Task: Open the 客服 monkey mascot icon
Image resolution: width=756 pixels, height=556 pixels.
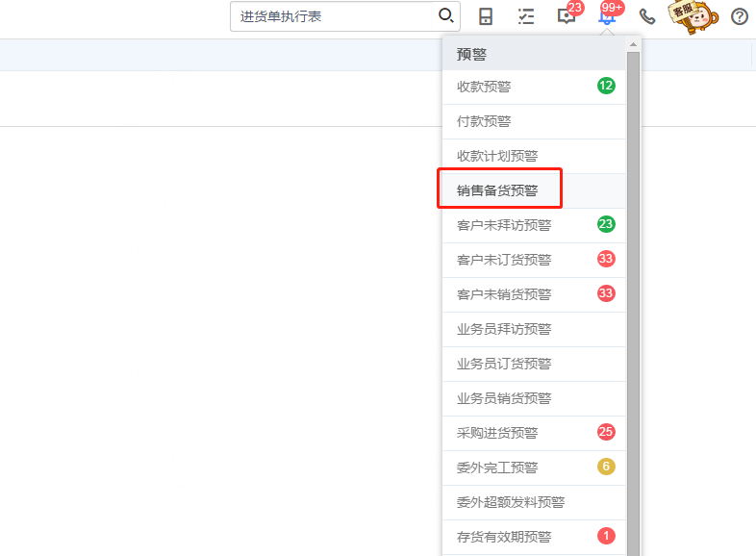Action: pos(693,17)
